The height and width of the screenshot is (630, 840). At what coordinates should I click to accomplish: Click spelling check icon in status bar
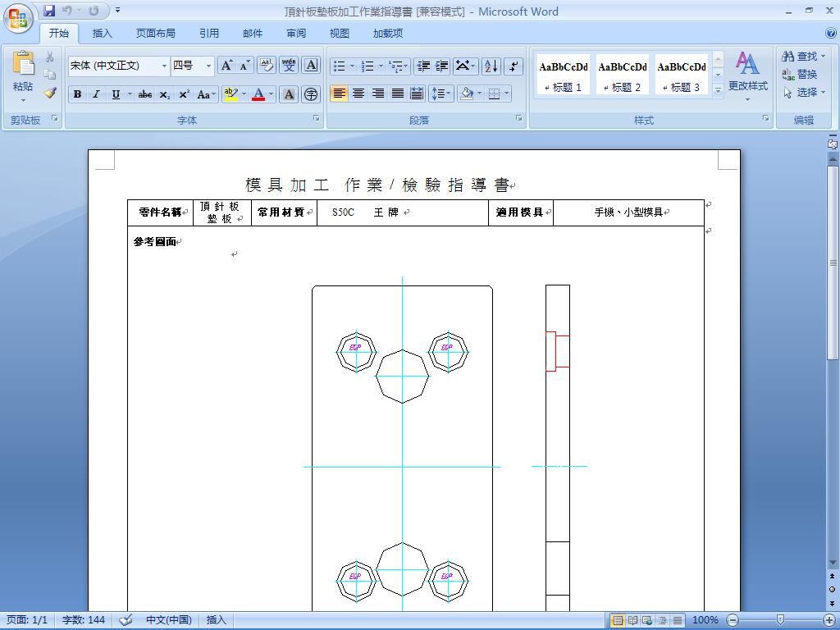pyautogui.click(x=126, y=620)
